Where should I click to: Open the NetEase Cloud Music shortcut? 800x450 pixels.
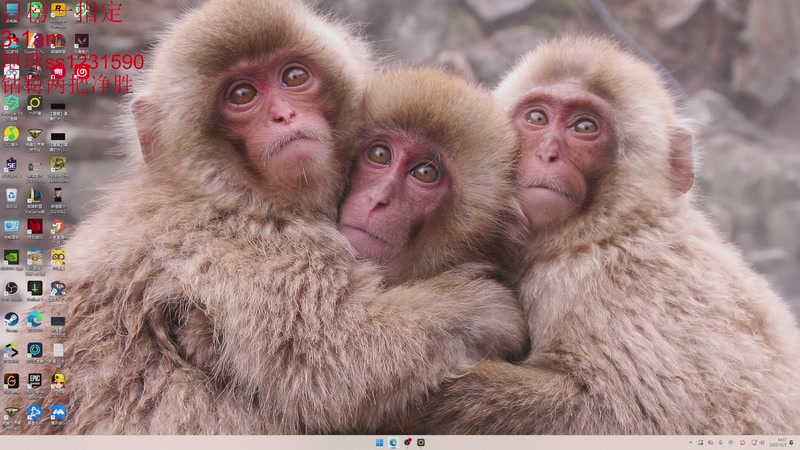(82, 72)
